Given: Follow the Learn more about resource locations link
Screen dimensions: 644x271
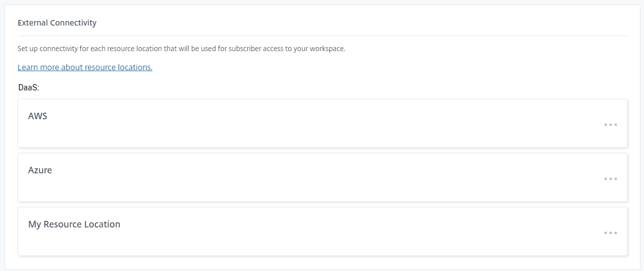Looking at the screenshot, I should [x=85, y=67].
